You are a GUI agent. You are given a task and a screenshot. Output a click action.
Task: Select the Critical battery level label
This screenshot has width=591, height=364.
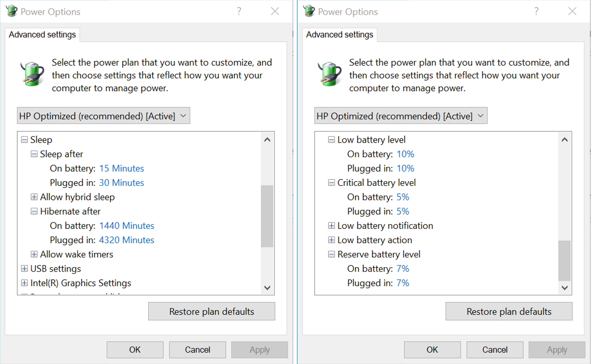tap(377, 182)
